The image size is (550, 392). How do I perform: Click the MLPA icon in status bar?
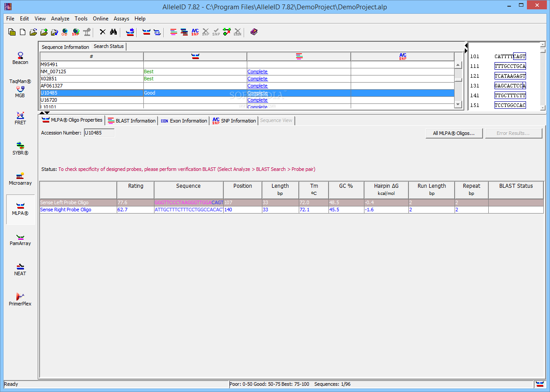click(x=540, y=384)
